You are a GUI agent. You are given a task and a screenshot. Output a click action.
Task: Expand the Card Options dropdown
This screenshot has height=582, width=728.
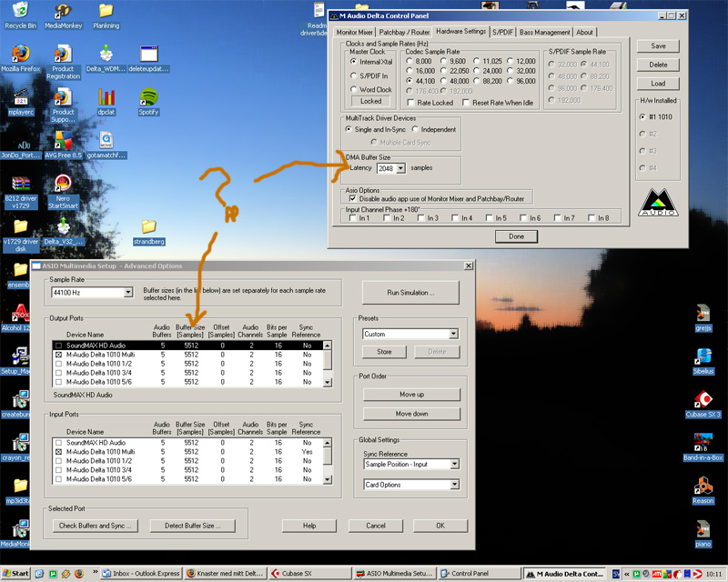point(454,485)
